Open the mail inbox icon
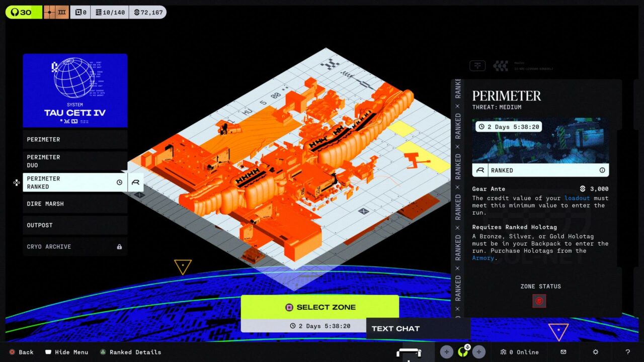The image size is (644, 362). coord(563,352)
